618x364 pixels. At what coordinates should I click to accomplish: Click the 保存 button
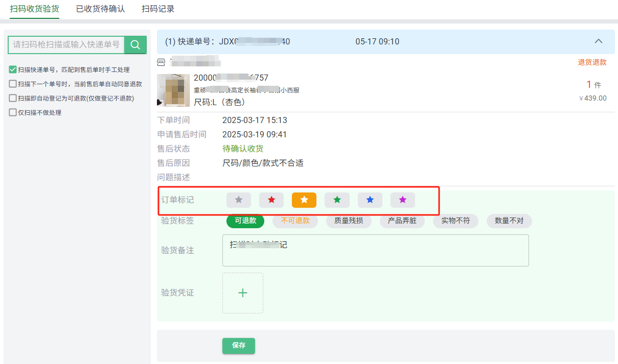(x=239, y=346)
